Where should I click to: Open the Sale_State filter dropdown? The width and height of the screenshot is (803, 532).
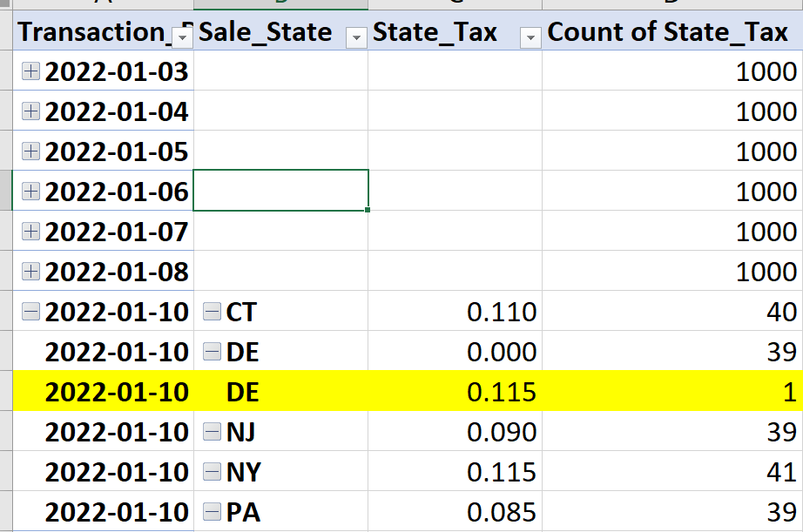356,37
